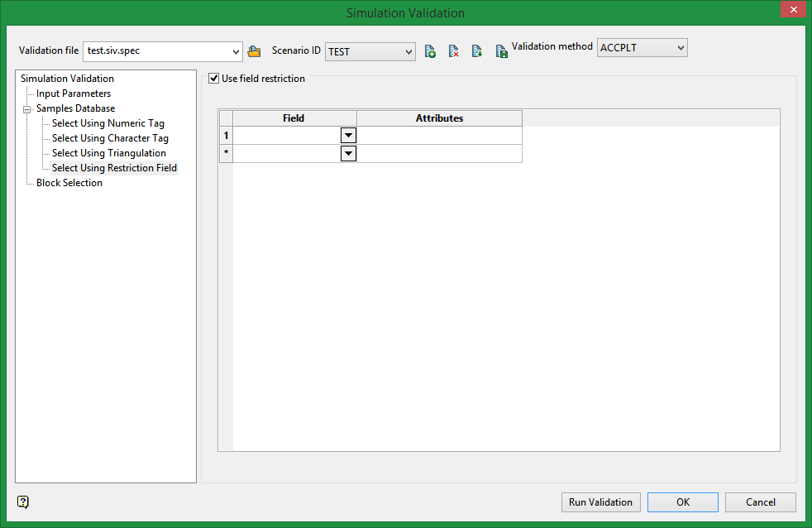Click the browse folder icon for validation file
812x528 pixels.
(254, 51)
